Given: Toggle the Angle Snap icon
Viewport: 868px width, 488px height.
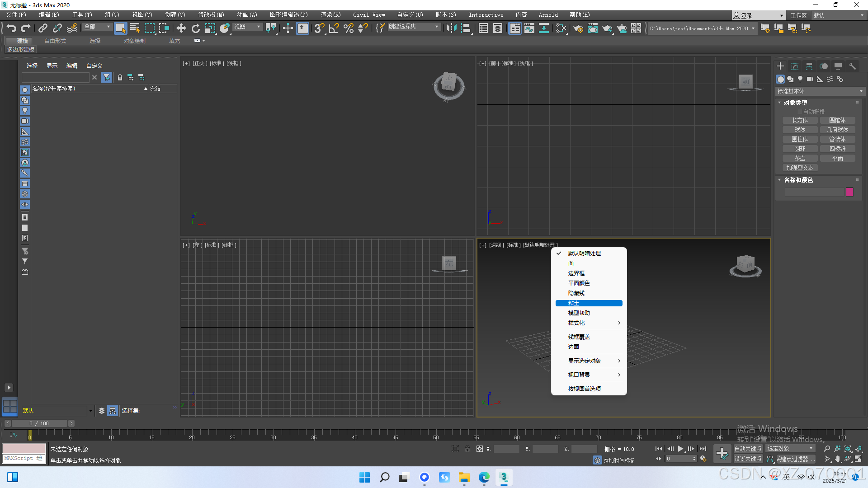Looking at the screenshot, I should [x=334, y=28].
